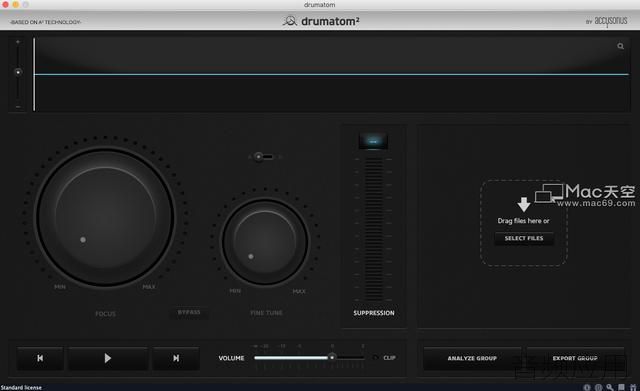Click the EXPORT GROUP button
The width and height of the screenshot is (640, 391).
click(x=575, y=358)
